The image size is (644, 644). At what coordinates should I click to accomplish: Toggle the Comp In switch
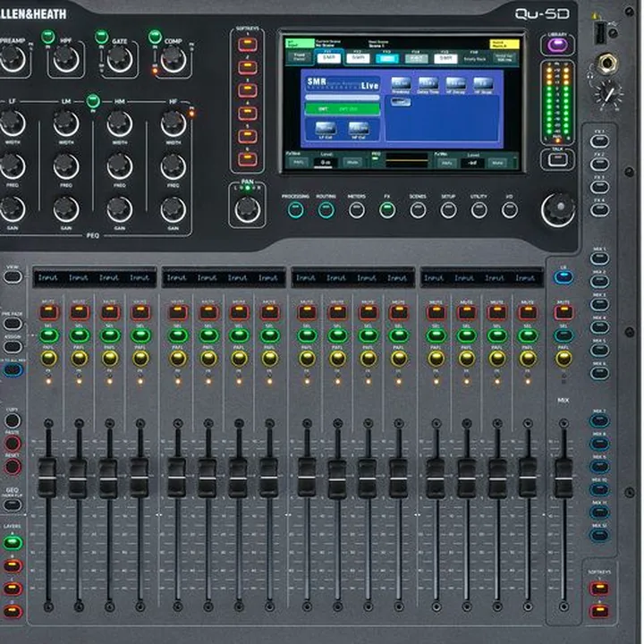point(155,37)
